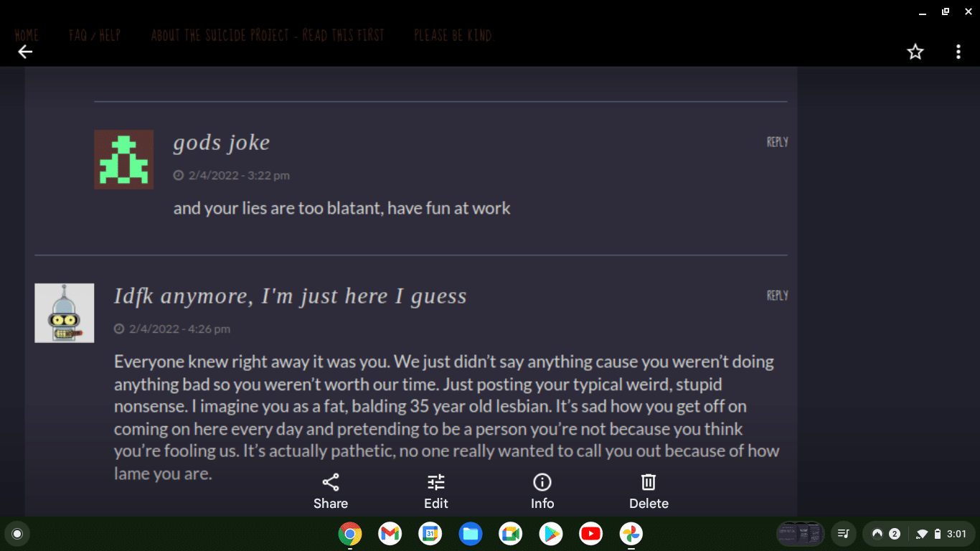Select the recent screenshots thumbnail in shelf
This screenshot has width=980, height=551.
click(801, 534)
